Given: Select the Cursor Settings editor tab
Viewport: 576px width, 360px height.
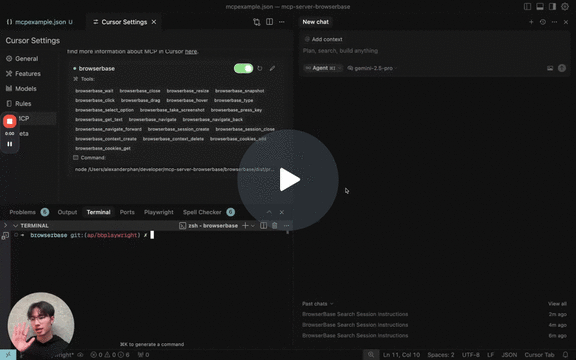Looking at the screenshot, I should (x=124, y=22).
